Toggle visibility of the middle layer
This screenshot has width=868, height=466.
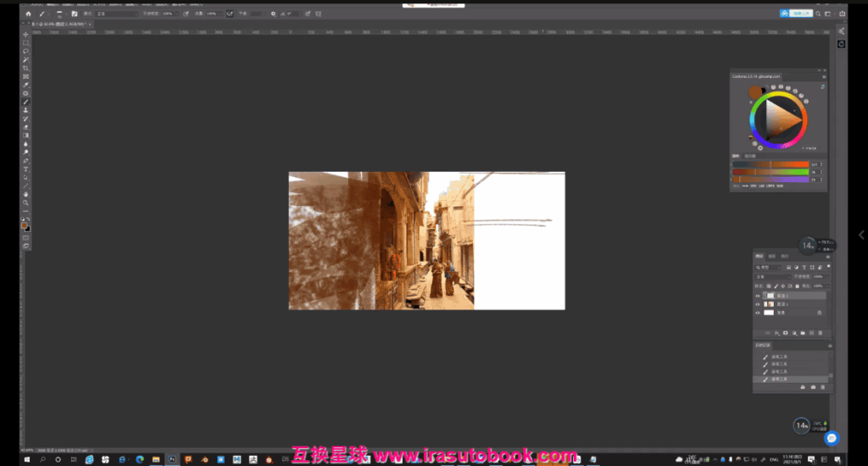click(x=758, y=303)
